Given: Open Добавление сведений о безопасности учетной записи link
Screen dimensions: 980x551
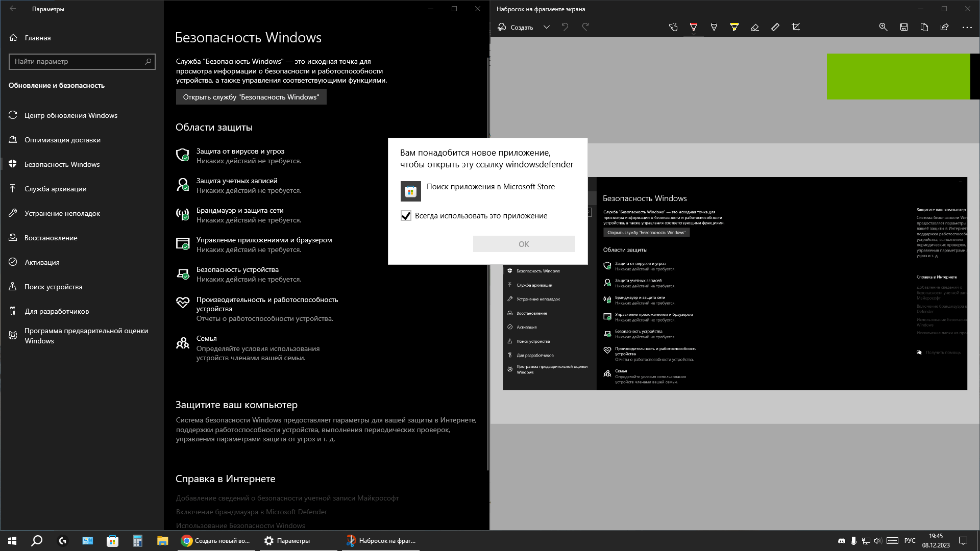Looking at the screenshot, I should 287,498.
